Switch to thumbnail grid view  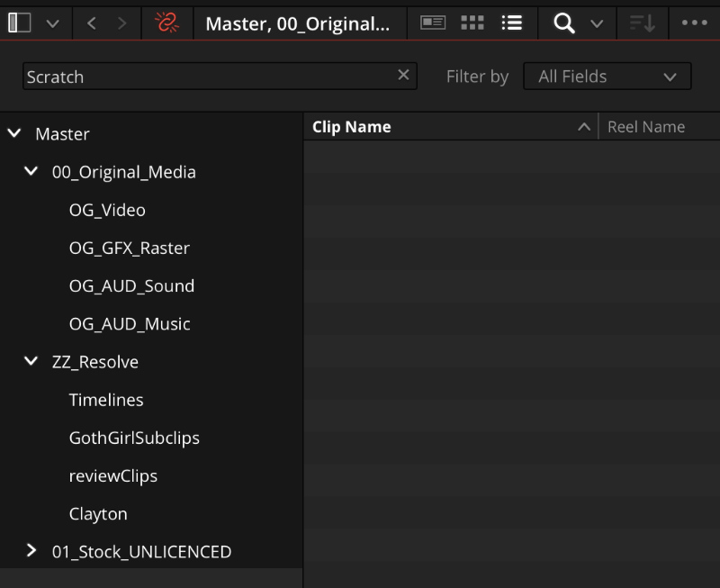click(x=472, y=23)
